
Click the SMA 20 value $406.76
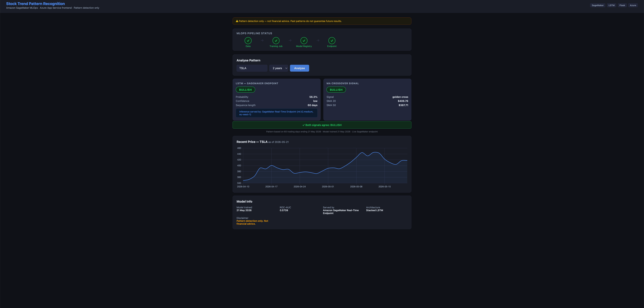(x=403, y=101)
